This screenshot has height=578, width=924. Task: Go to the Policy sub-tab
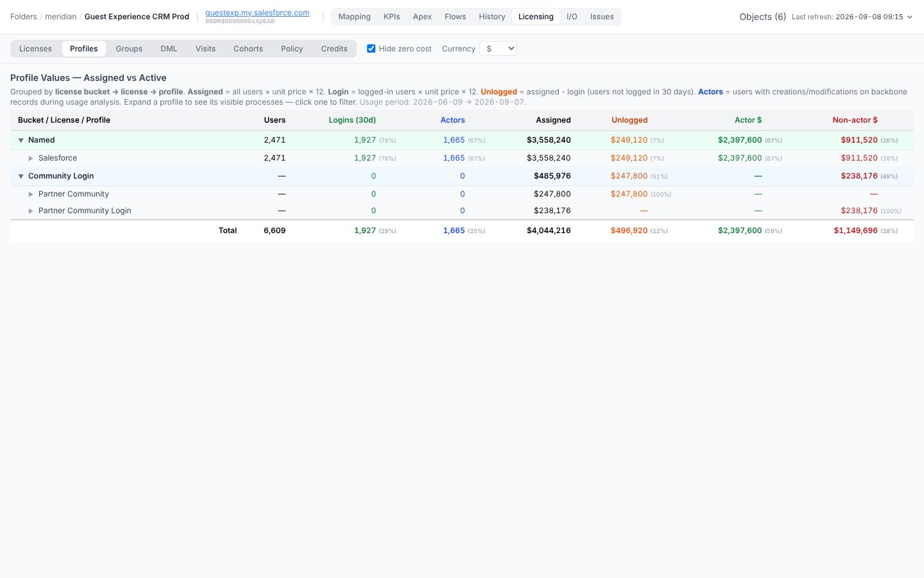pos(292,49)
